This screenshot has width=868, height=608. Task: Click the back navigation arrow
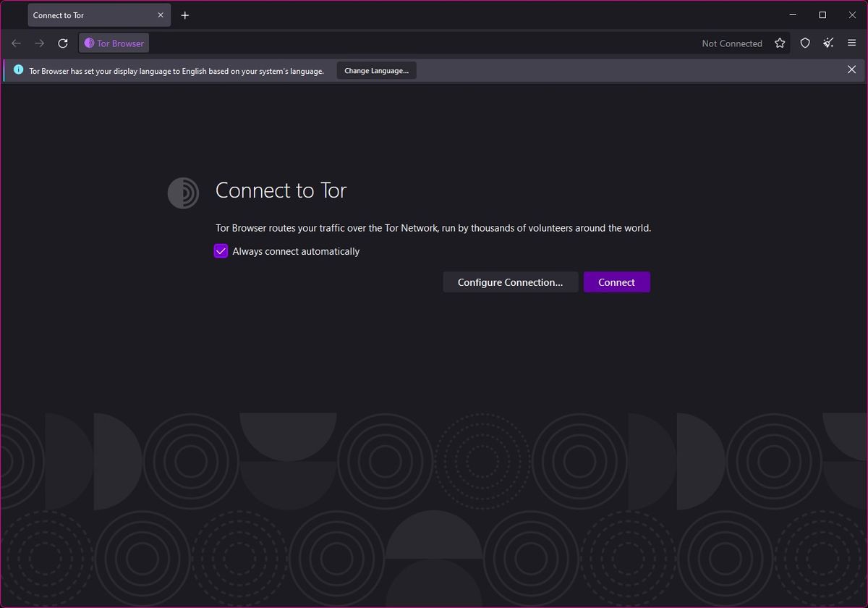(x=16, y=43)
